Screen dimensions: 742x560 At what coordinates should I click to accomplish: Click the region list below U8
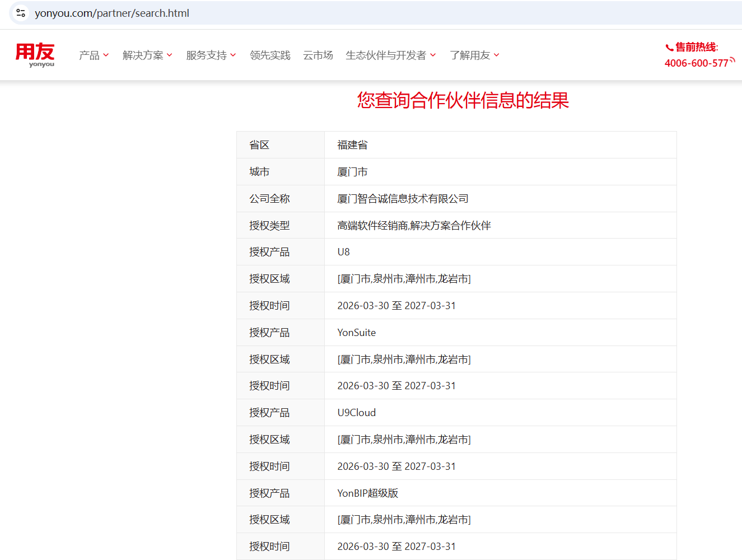[x=404, y=279]
